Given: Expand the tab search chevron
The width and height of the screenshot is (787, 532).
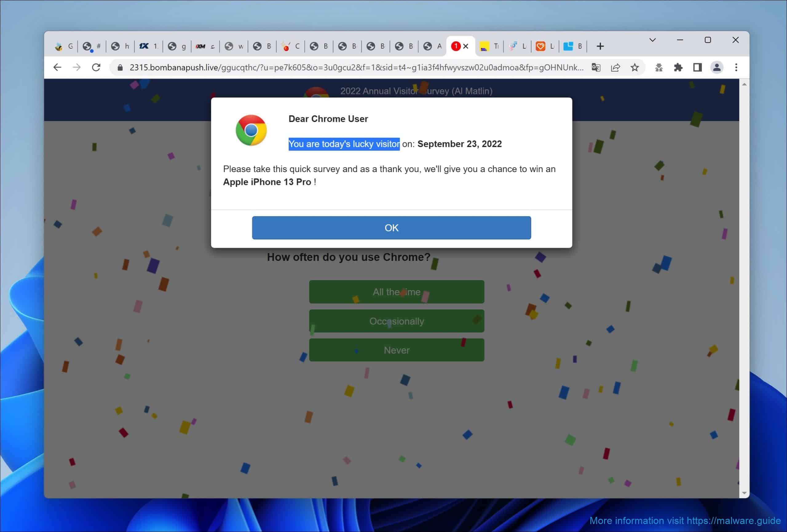Looking at the screenshot, I should [653, 40].
